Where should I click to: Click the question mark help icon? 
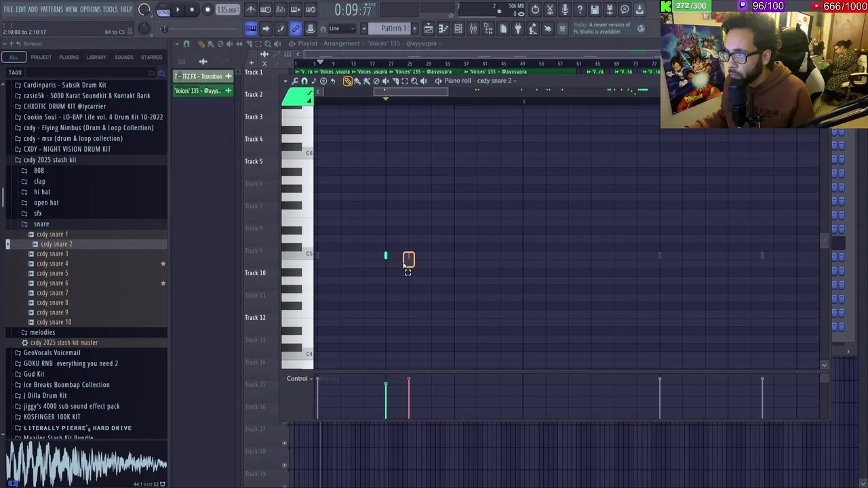click(580, 9)
